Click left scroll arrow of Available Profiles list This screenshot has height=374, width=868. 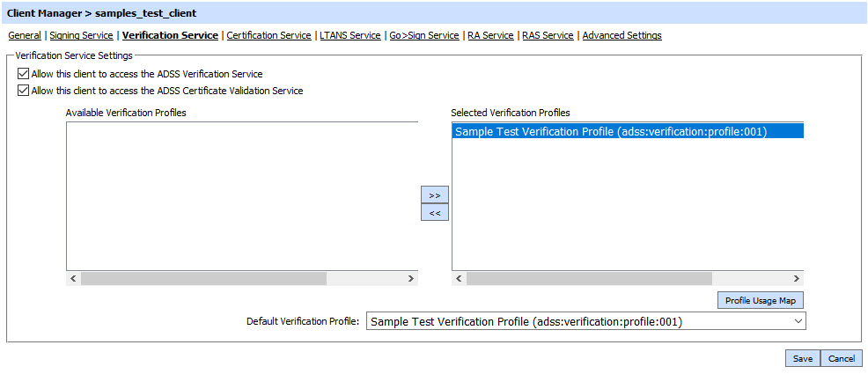pos(73,278)
